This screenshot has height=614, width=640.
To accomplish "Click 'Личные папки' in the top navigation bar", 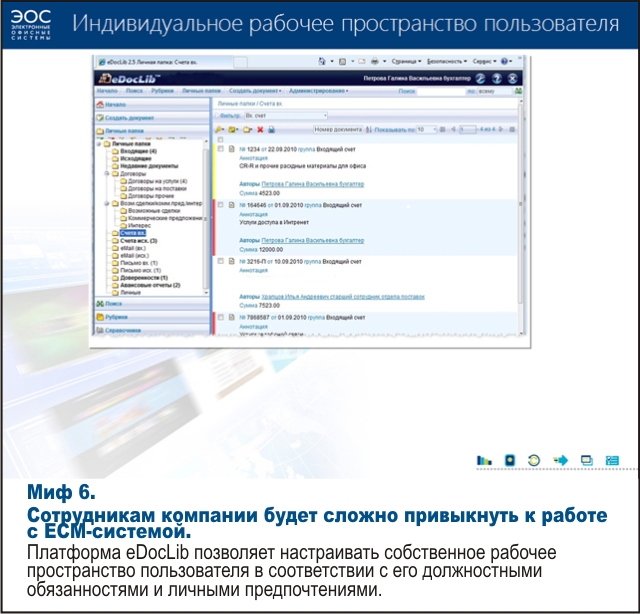I will 201,91.
